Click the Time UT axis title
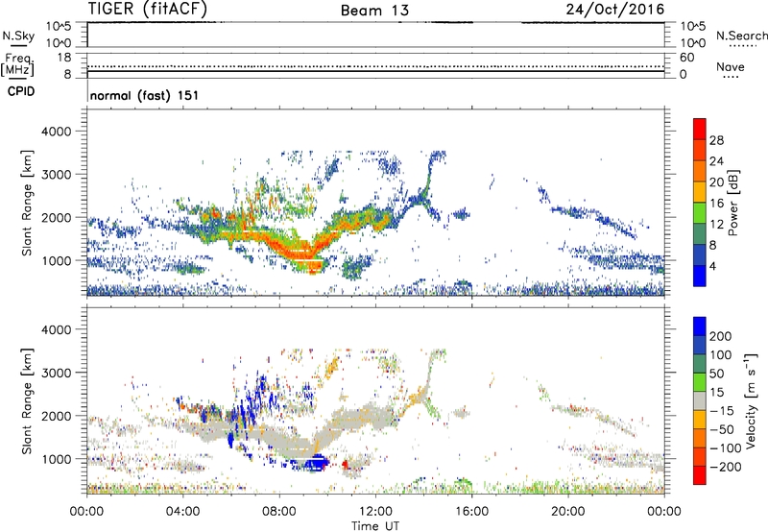This screenshot has width=768, height=532. pyautogui.click(x=375, y=526)
